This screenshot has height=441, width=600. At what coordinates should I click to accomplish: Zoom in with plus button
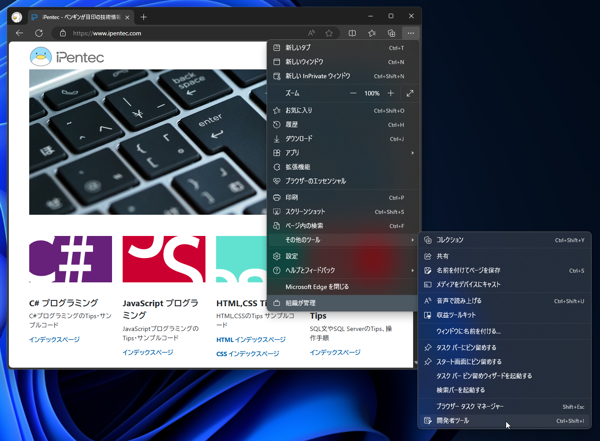click(391, 93)
